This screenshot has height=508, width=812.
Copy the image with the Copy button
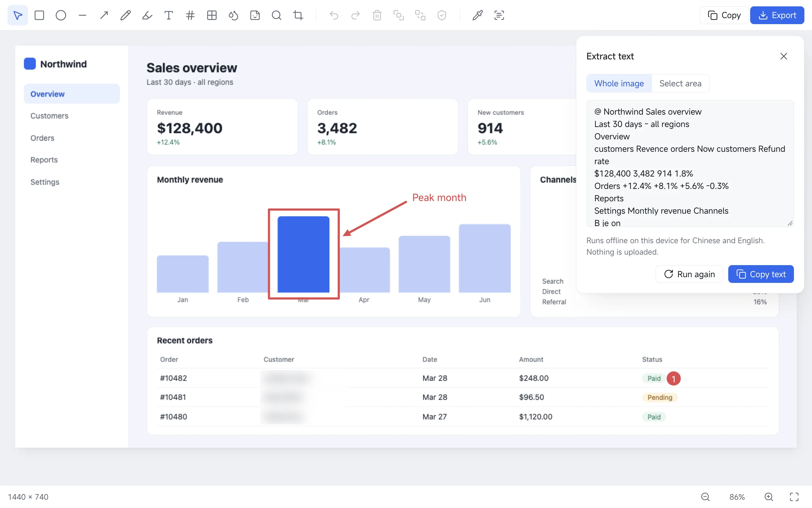724,15
